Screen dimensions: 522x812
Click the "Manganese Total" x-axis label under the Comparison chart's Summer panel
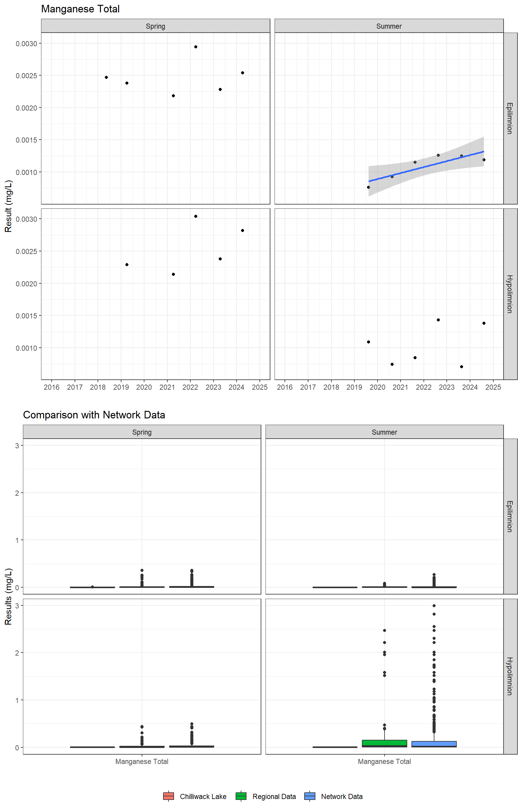coord(384,762)
